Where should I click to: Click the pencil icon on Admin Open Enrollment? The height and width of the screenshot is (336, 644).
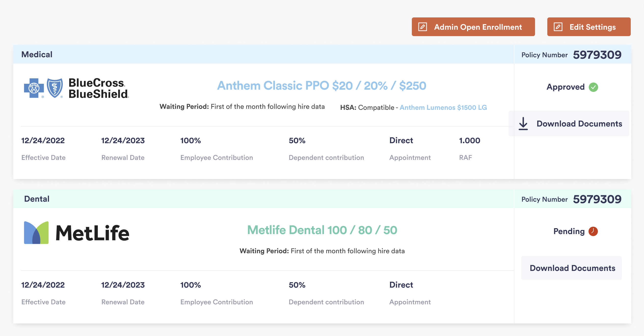click(422, 27)
